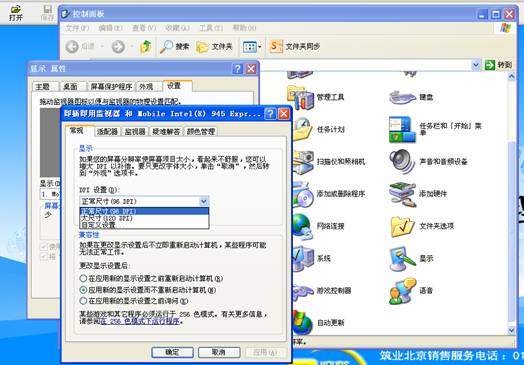Switch to the 适配器 tab
This screenshot has width=524, height=365.
[x=107, y=132]
